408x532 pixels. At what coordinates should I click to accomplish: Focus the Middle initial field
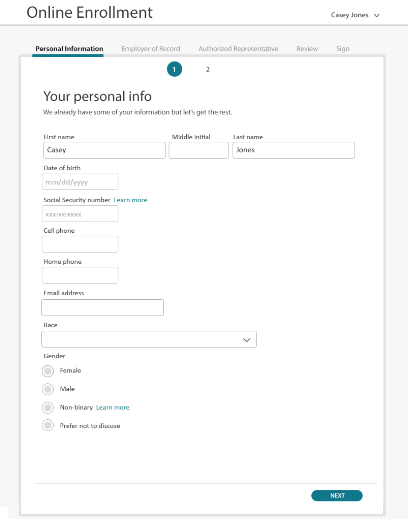[199, 150]
